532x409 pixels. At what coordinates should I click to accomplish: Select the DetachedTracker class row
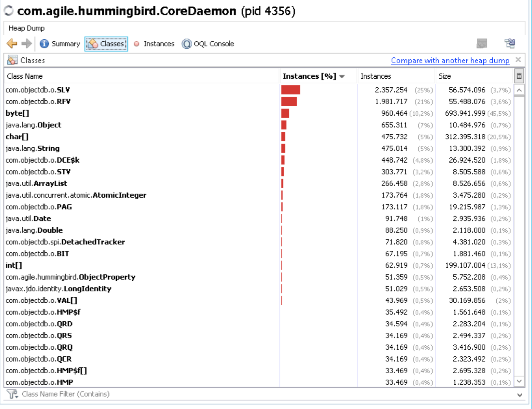tap(259, 242)
